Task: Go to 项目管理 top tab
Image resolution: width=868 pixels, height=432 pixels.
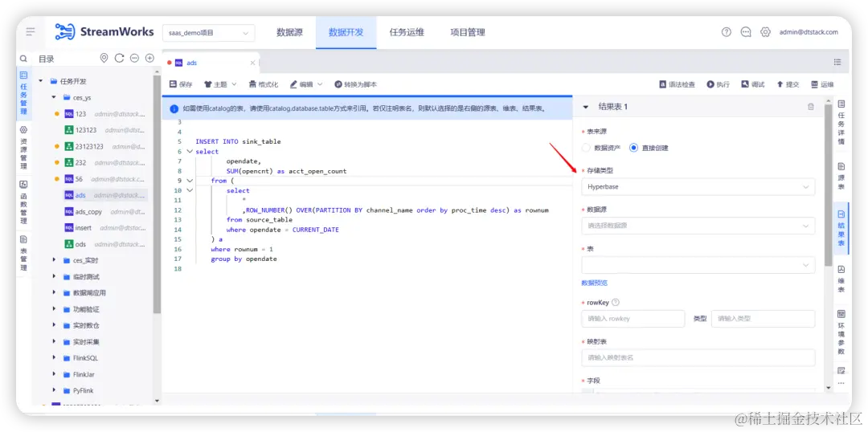Action: 468,32
